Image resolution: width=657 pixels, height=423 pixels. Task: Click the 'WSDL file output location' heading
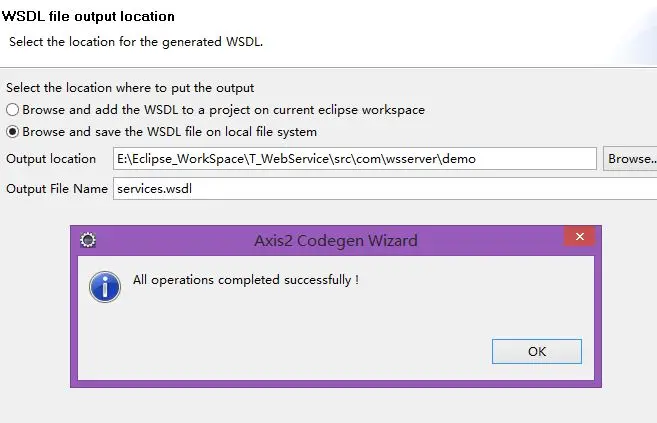click(88, 16)
